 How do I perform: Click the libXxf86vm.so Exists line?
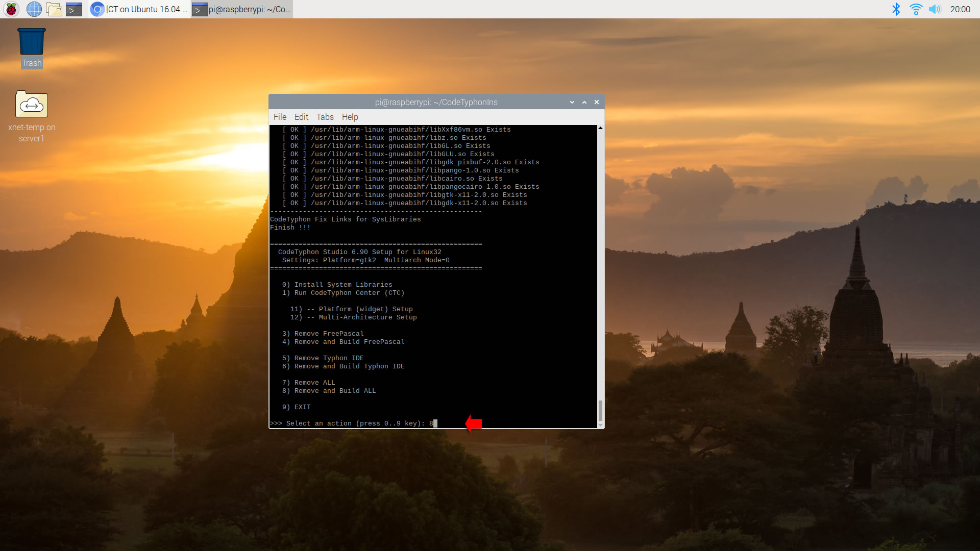[397, 130]
